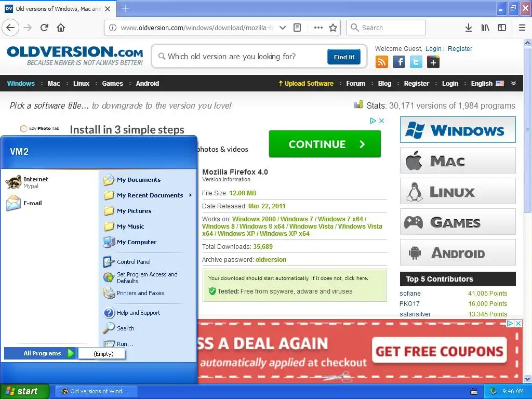Open a new tab with the plus button

tap(125, 8)
